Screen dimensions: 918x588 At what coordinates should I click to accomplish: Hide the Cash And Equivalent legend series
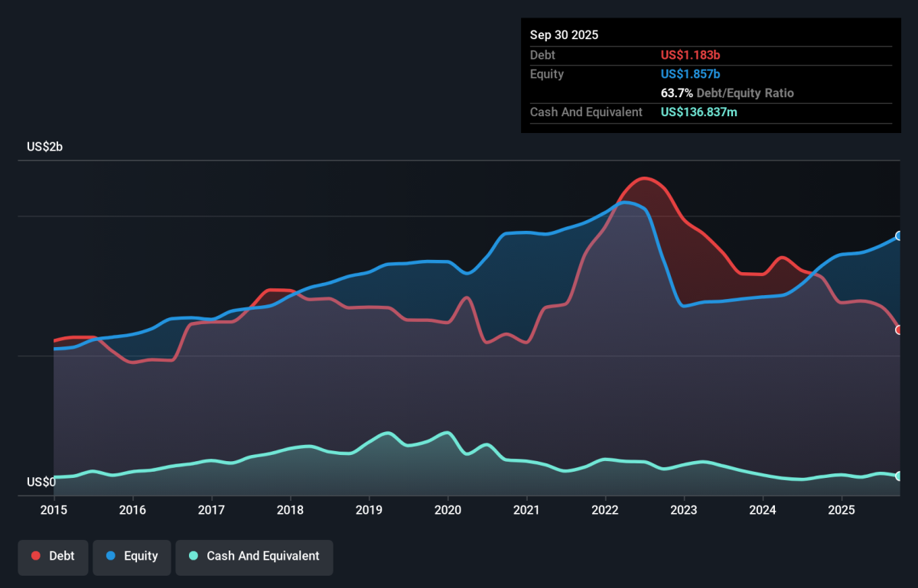click(x=254, y=556)
